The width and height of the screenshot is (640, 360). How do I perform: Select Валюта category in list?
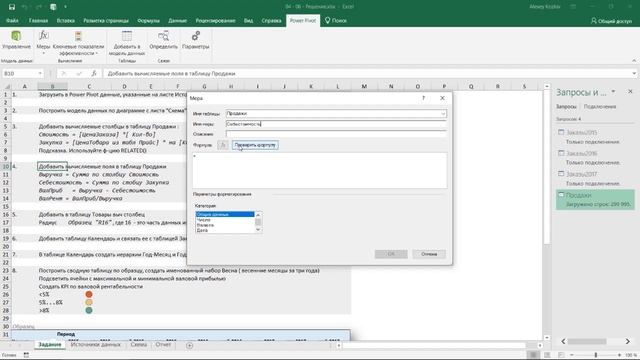coord(224,225)
